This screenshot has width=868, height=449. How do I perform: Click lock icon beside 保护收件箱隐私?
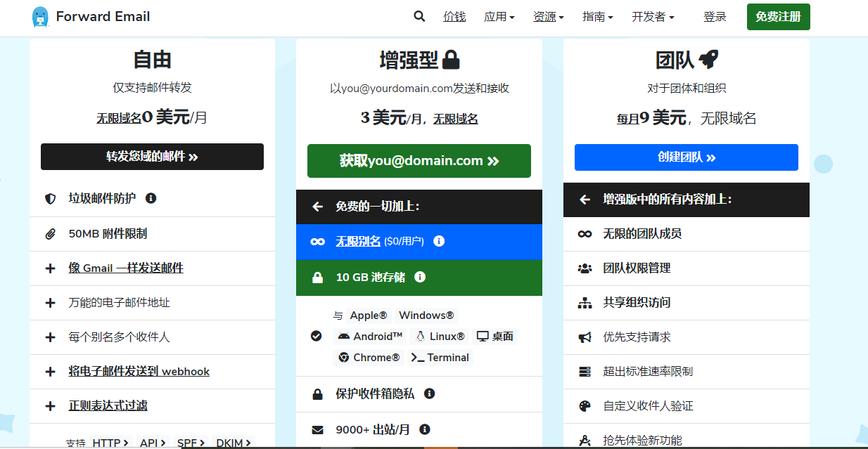(317, 394)
